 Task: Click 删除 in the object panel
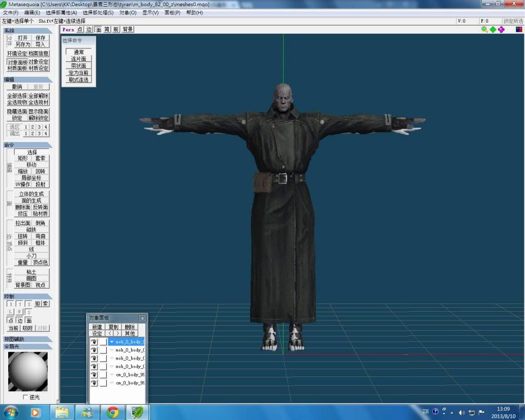pyautogui.click(x=130, y=327)
